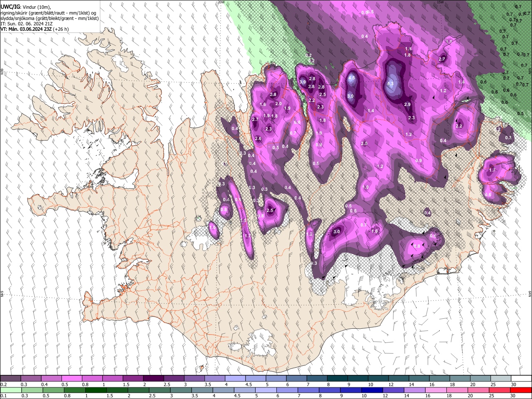Pick bottom legend swatch between 10 and 12

click(371, 390)
